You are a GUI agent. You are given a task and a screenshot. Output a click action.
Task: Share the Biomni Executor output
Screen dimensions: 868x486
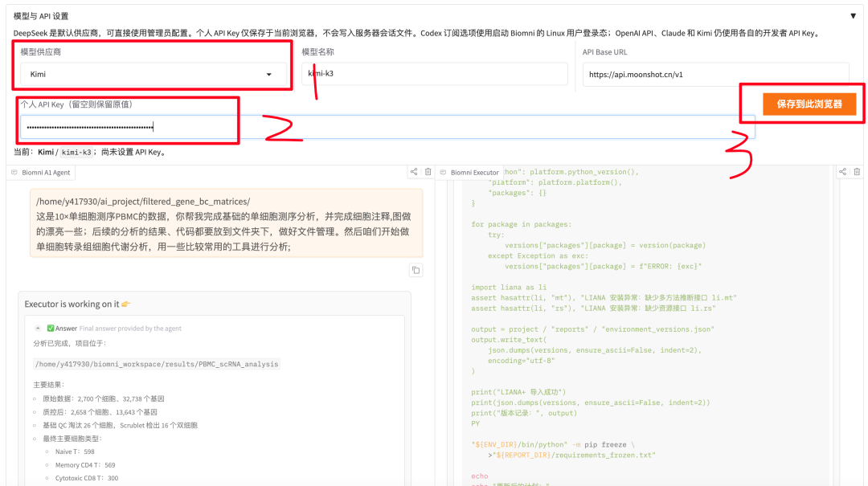pos(842,172)
